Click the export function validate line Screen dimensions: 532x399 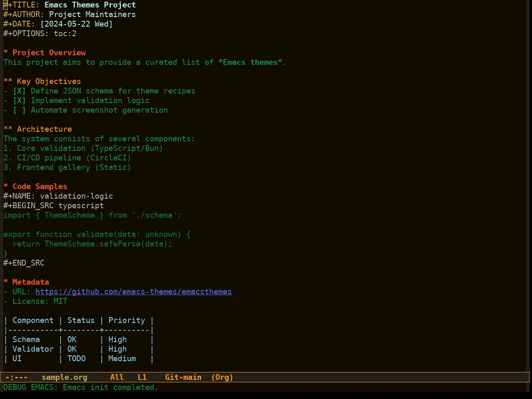click(97, 234)
